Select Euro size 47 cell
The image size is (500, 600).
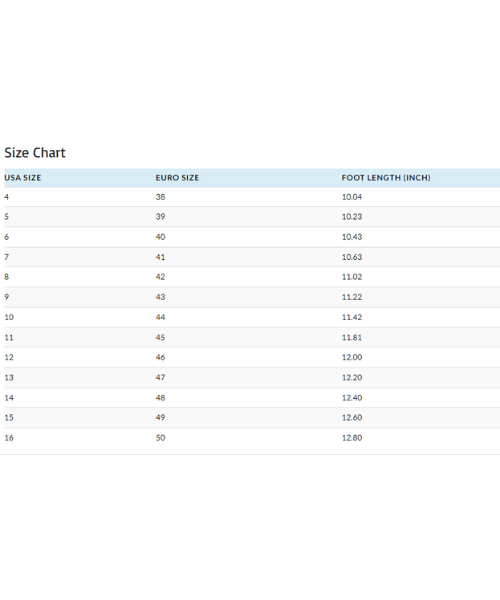(160, 378)
